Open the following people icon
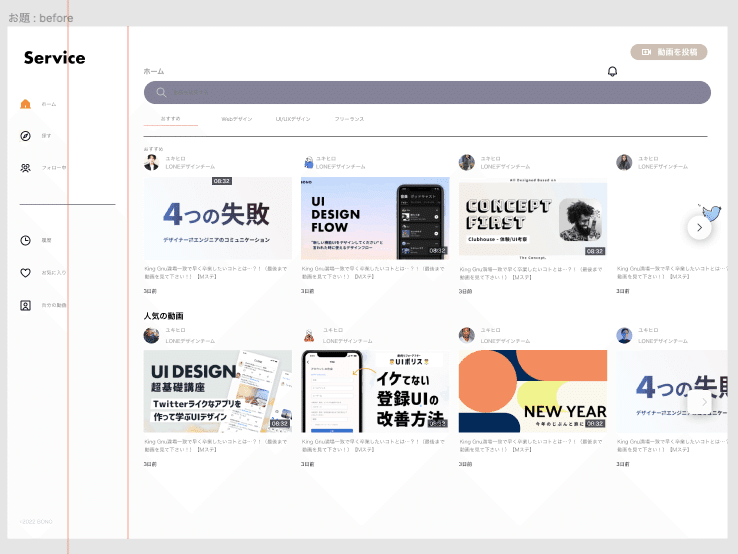The width and height of the screenshot is (738, 554). pos(25,168)
